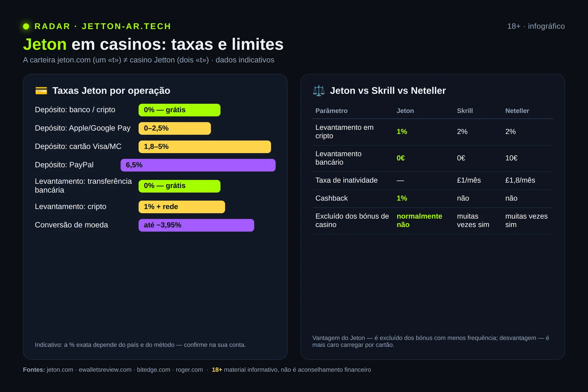Click the purple 6,5% PayPal bar
Viewport: 588px width, 392px height.
click(x=198, y=165)
